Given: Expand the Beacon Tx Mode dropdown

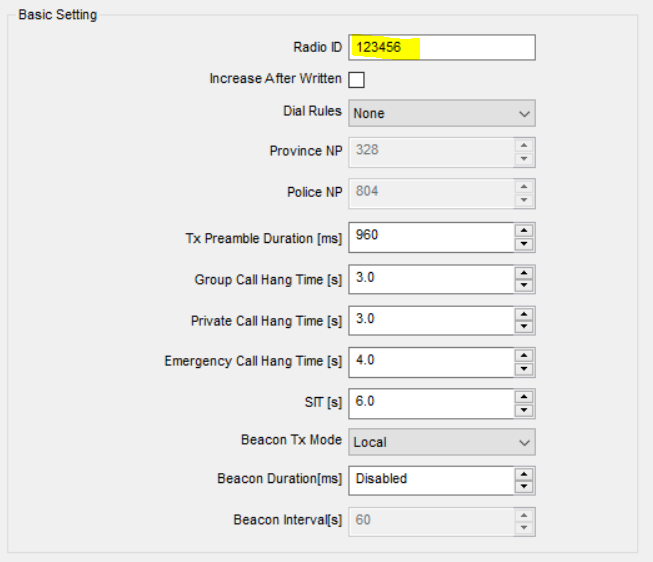Looking at the screenshot, I should click(442, 442).
